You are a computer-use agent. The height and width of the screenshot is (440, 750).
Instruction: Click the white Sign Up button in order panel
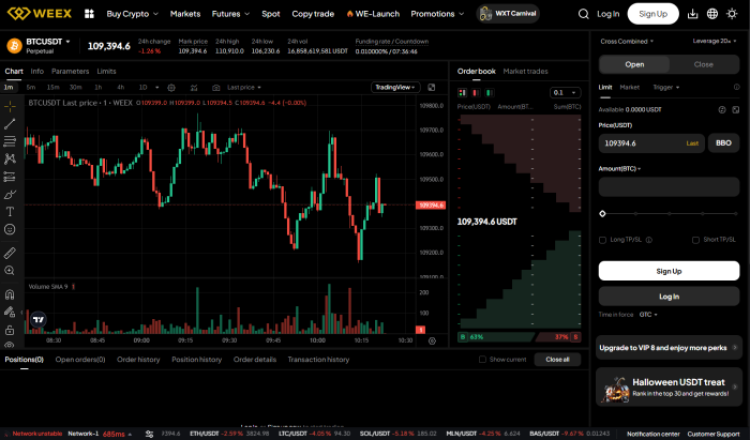point(669,271)
